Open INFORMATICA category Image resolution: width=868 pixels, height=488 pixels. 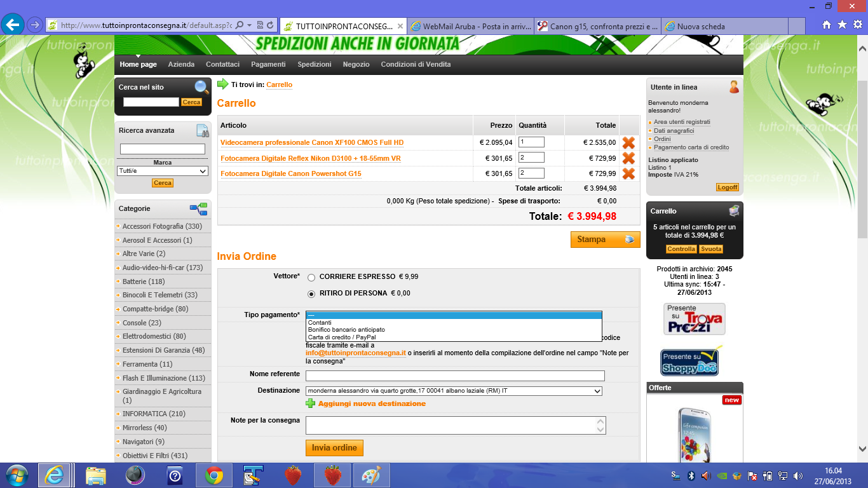pos(154,414)
